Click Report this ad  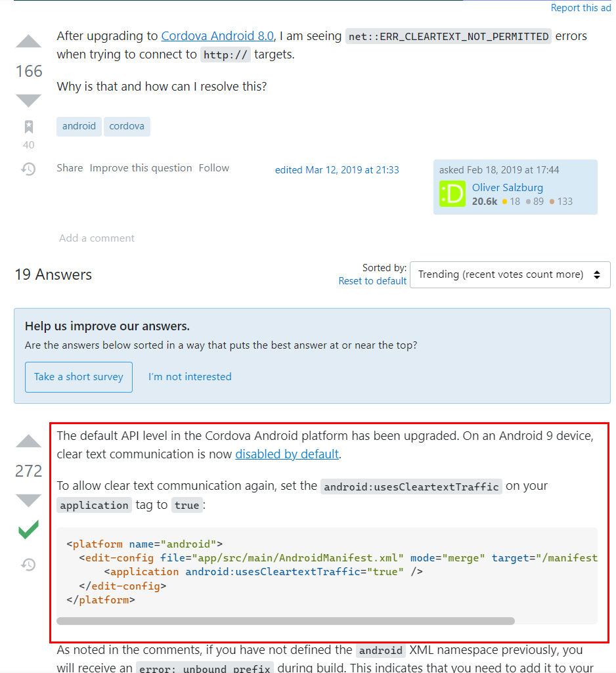(x=581, y=8)
